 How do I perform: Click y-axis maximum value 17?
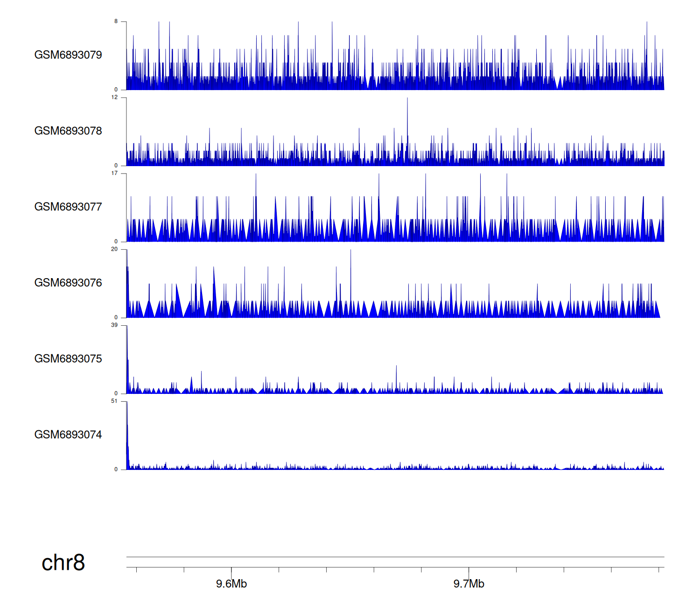pos(115,174)
